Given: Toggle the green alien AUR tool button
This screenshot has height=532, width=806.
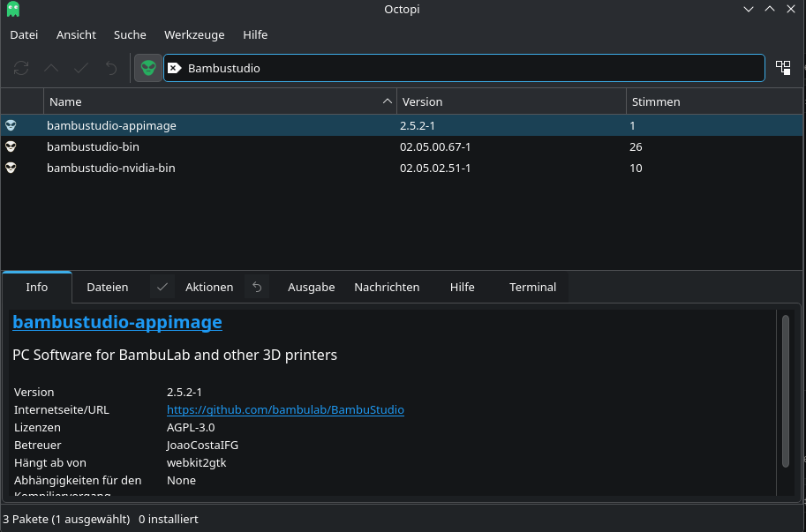Looking at the screenshot, I should tap(148, 68).
